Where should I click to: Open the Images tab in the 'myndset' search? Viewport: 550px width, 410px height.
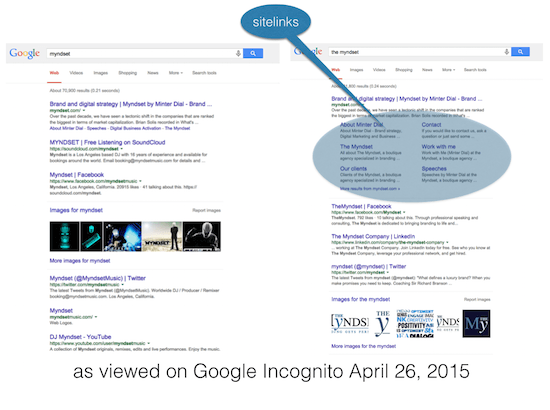tap(101, 73)
